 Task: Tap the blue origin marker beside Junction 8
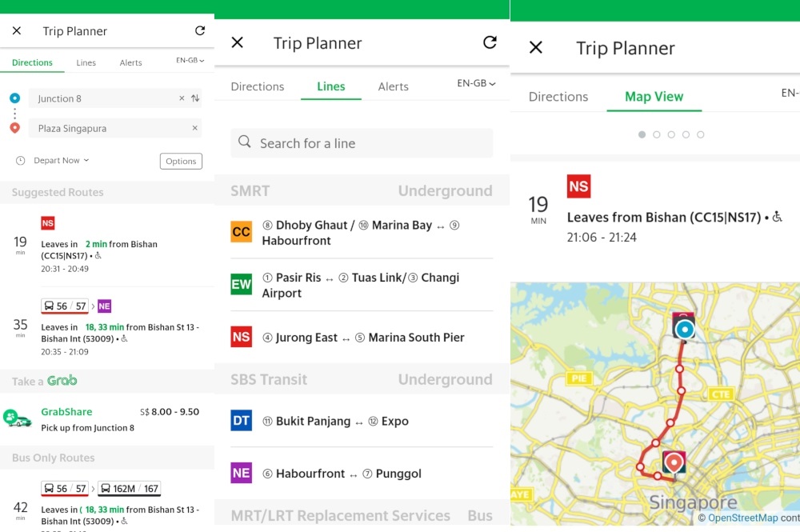14,98
